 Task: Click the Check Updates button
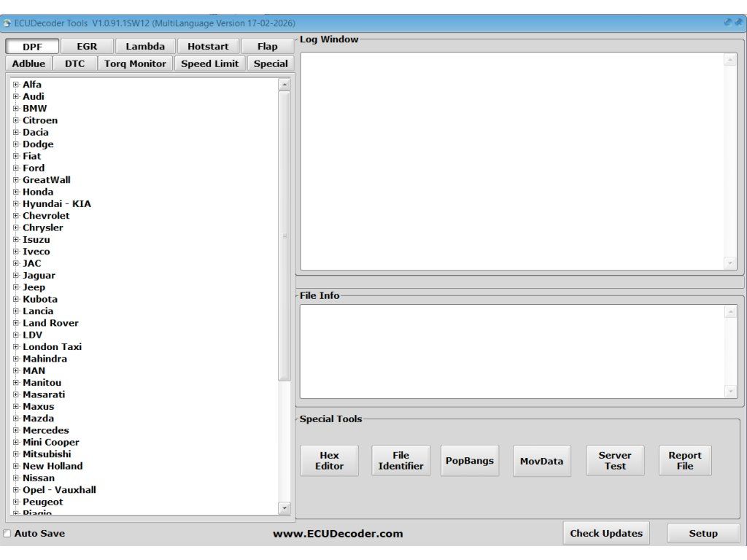tap(605, 534)
